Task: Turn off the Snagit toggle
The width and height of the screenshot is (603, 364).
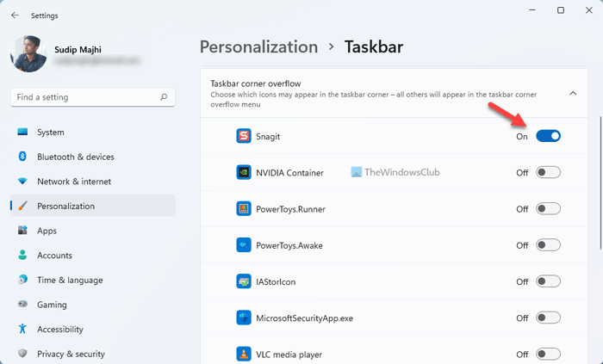Action: [548, 136]
